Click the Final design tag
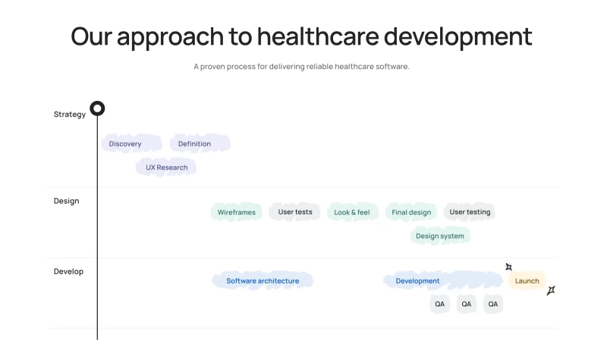The width and height of the screenshot is (607, 364). pyautogui.click(x=411, y=212)
